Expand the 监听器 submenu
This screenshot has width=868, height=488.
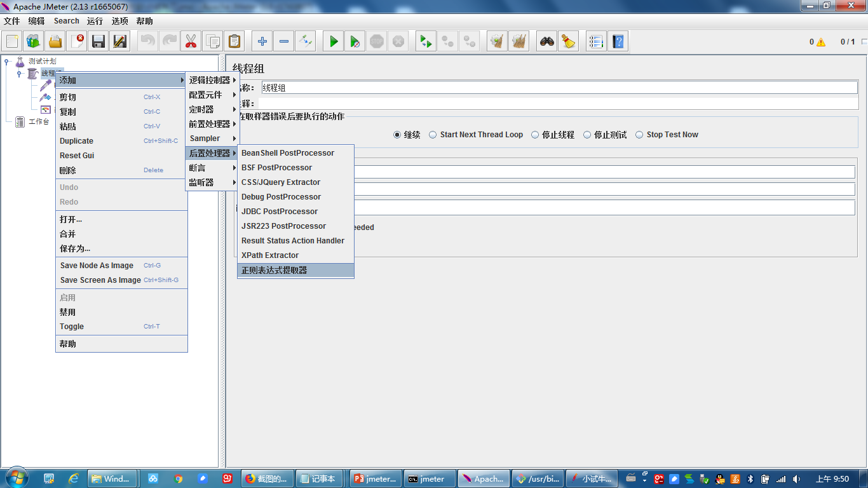[x=212, y=182]
